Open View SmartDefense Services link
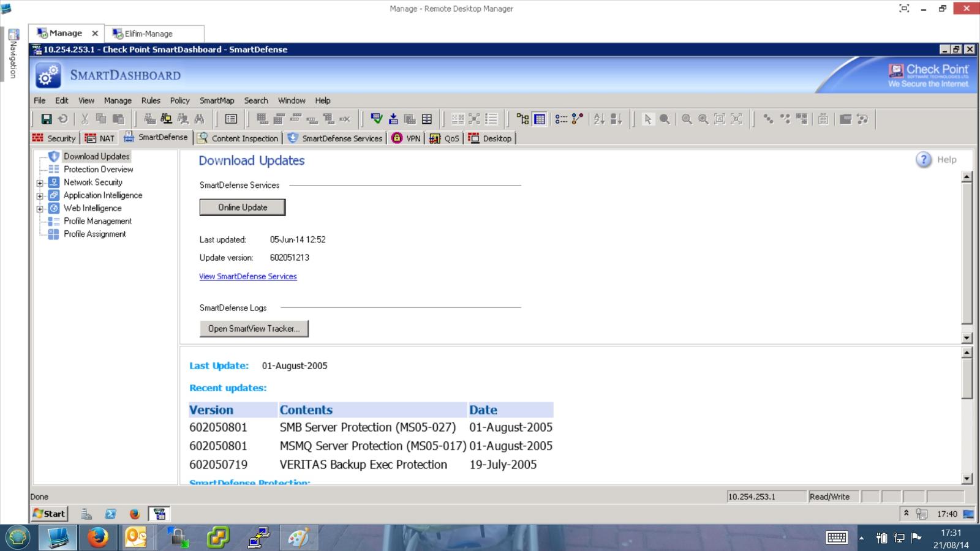The image size is (980, 551). [x=248, y=277]
